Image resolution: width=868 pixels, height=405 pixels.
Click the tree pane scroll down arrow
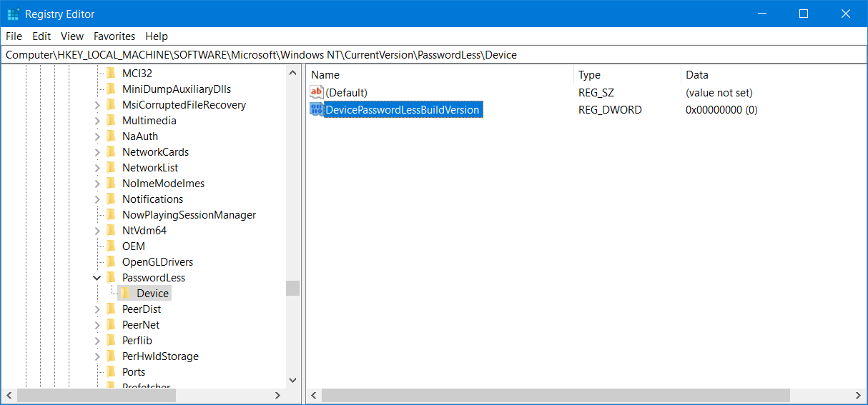point(292,381)
